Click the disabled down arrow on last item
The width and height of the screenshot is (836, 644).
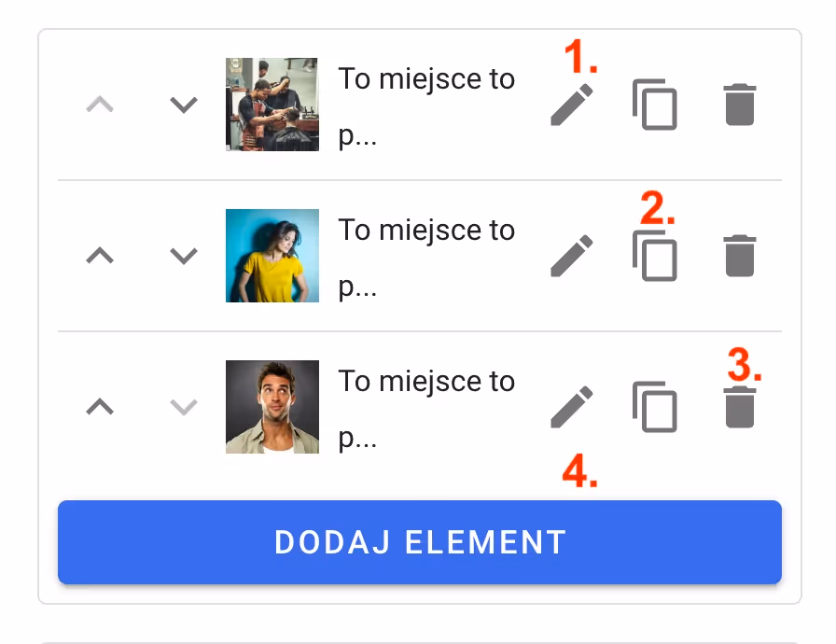(x=184, y=407)
